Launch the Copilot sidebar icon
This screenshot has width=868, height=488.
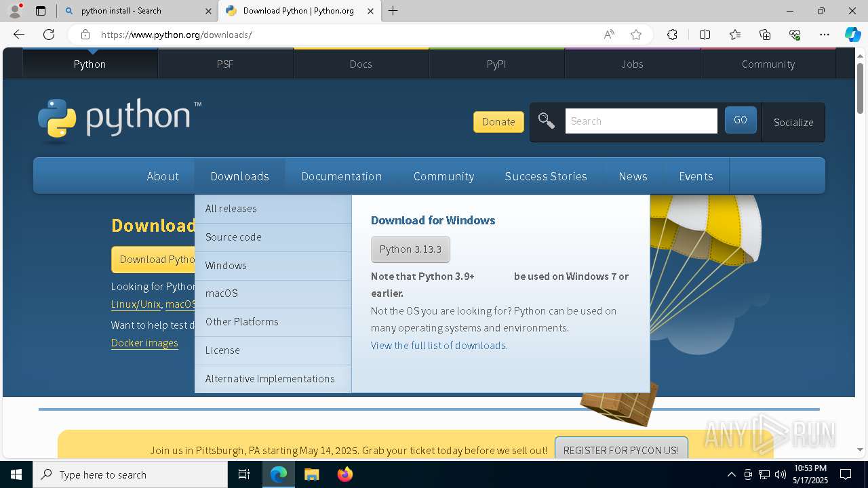[852, 35]
